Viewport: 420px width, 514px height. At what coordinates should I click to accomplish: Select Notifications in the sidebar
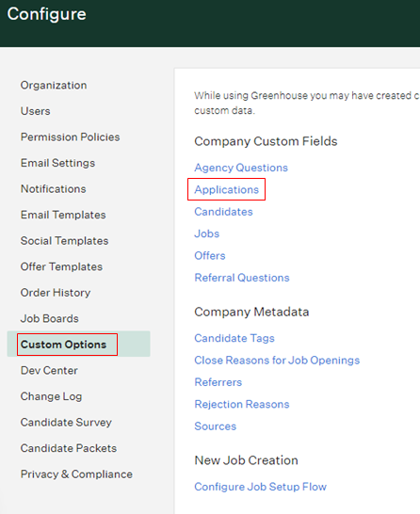pyautogui.click(x=53, y=189)
